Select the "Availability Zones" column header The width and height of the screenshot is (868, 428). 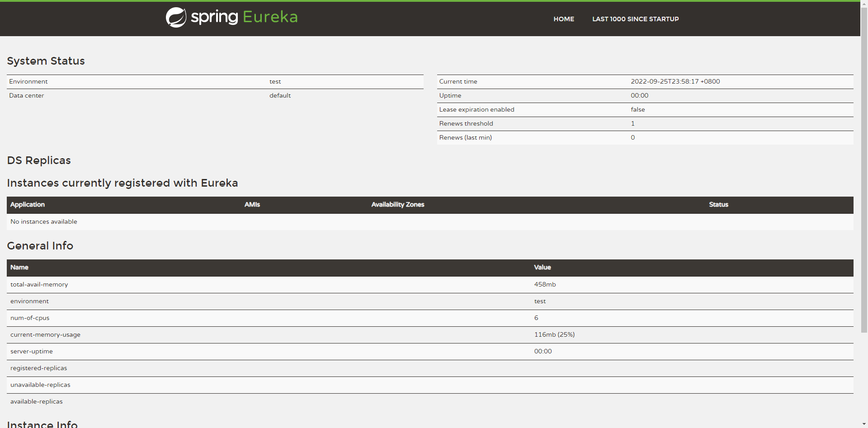[x=397, y=205]
